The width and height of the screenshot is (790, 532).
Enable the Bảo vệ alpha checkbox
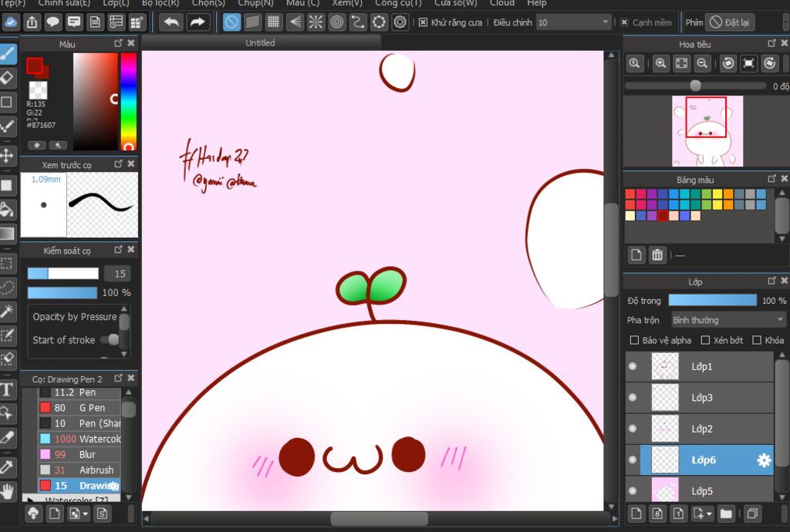point(634,340)
